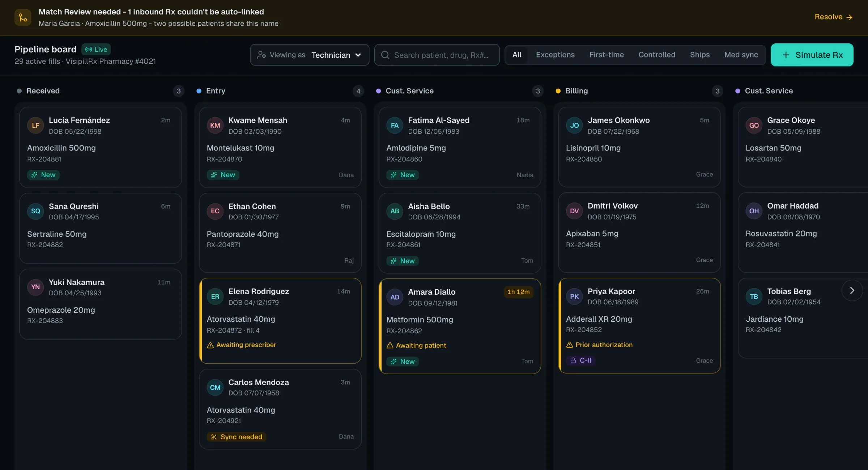Click the Received column count badge
The height and width of the screenshot is (470, 868).
(x=178, y=91)
